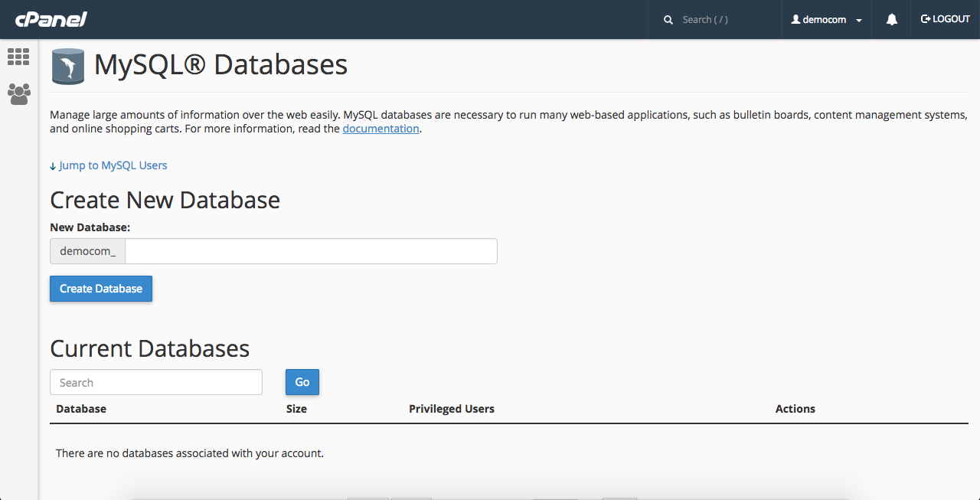Expand the democom user menu
This screenshot has width=980, height=500.
[x=826, y=19]
